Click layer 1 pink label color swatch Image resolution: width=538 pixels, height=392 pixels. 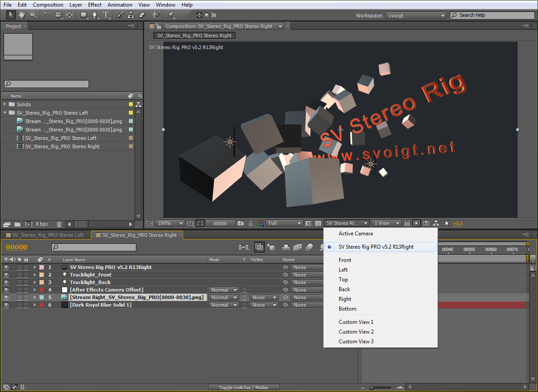[42, 267]
